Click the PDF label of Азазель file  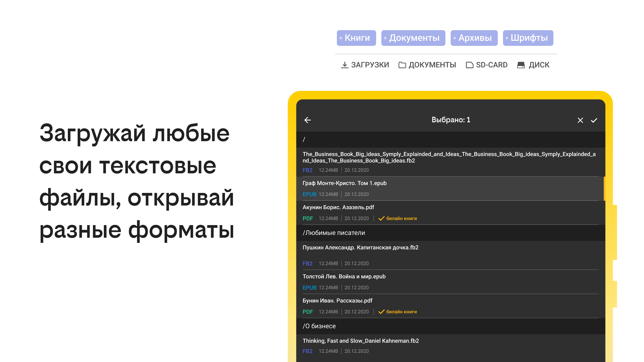coord(308,219)
